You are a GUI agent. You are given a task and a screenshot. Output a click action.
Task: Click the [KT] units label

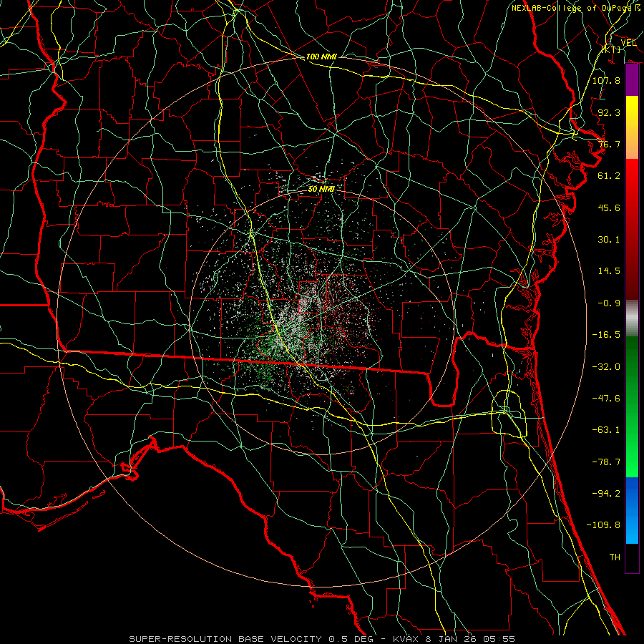point(612,49)
